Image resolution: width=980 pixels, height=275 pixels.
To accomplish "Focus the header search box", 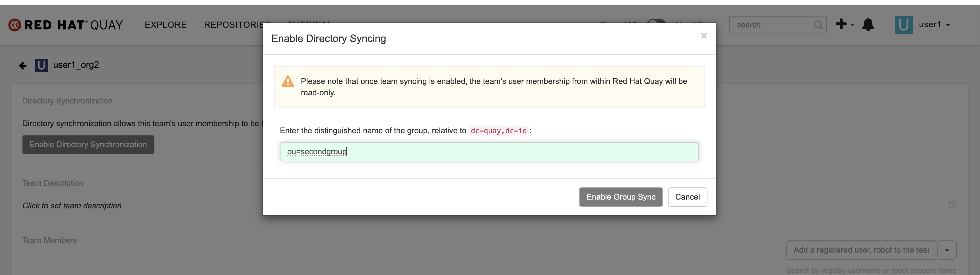I will (772, 25).
